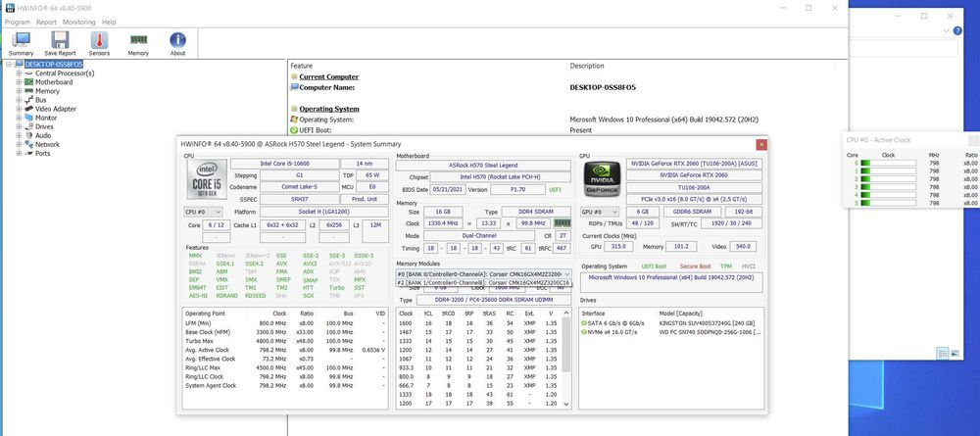
Task: Select the Ports tree item
Action: (x=42, y=153)
